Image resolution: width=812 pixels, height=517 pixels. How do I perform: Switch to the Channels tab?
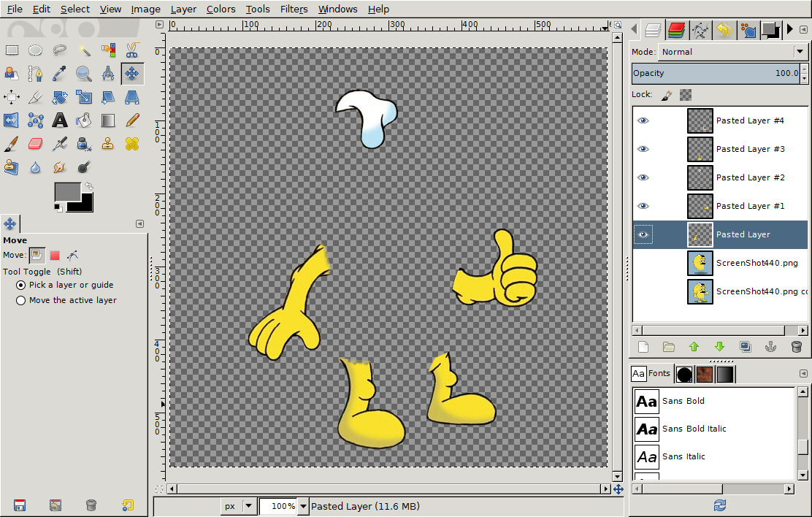(x=677, y=30)
